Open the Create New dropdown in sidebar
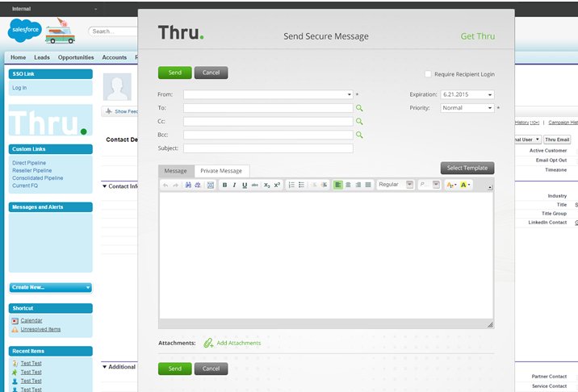The height and width of the screenshot is (392, 578). pos(51,287)
